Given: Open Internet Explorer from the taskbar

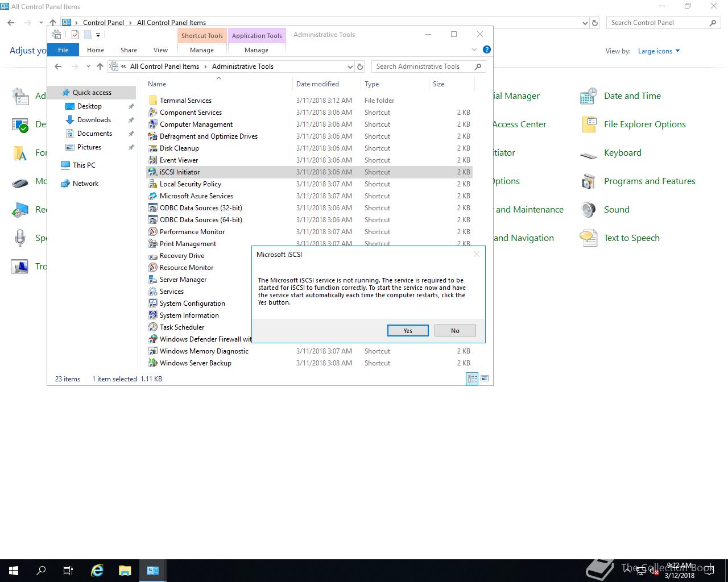Looking at the screenshot, I should tap(97, 570).
